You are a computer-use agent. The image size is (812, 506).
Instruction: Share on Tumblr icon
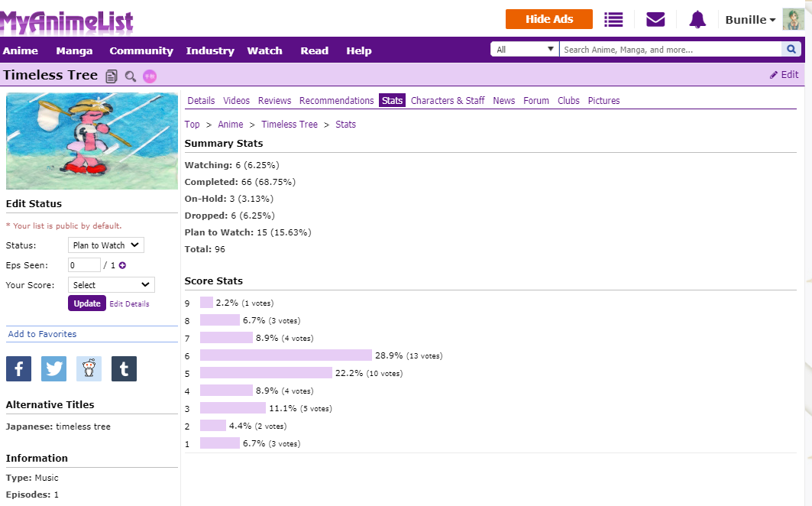click(124, 368)
